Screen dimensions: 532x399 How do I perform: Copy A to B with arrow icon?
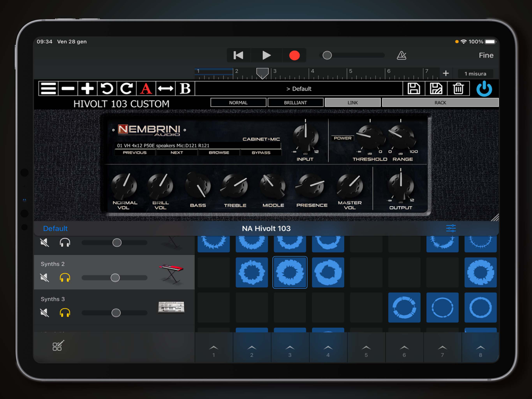pyautogui.click(x=165, y=88)
